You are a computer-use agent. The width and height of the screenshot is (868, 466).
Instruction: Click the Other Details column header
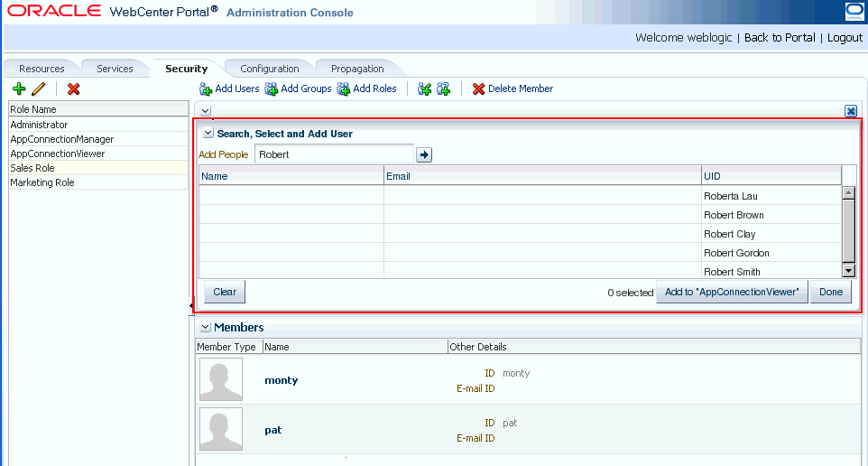[654, 347]
